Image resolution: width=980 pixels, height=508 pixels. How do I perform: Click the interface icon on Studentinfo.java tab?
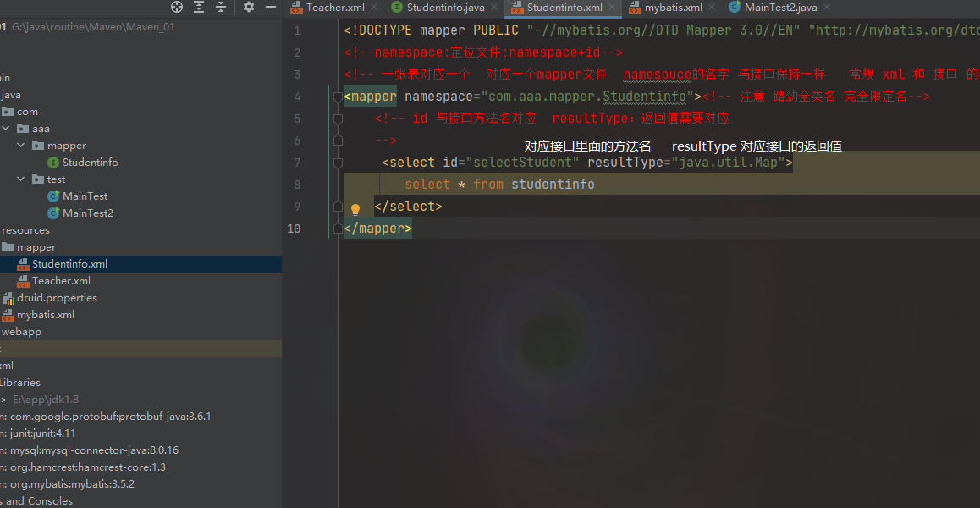396,8
